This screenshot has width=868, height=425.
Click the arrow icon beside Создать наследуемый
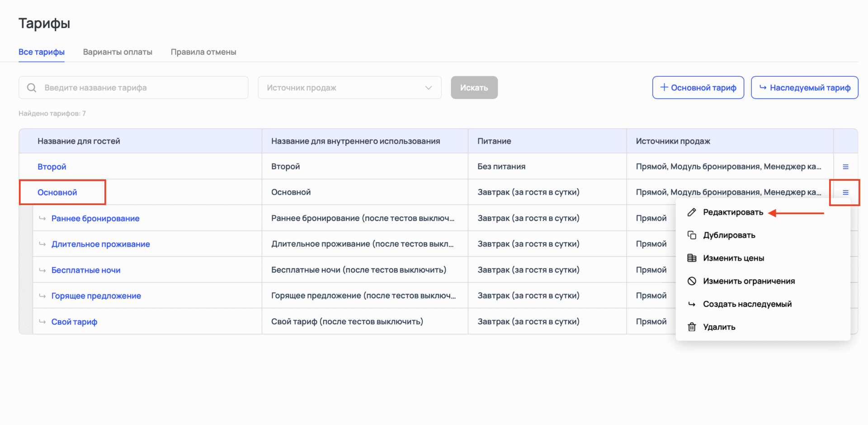[692, 304]
